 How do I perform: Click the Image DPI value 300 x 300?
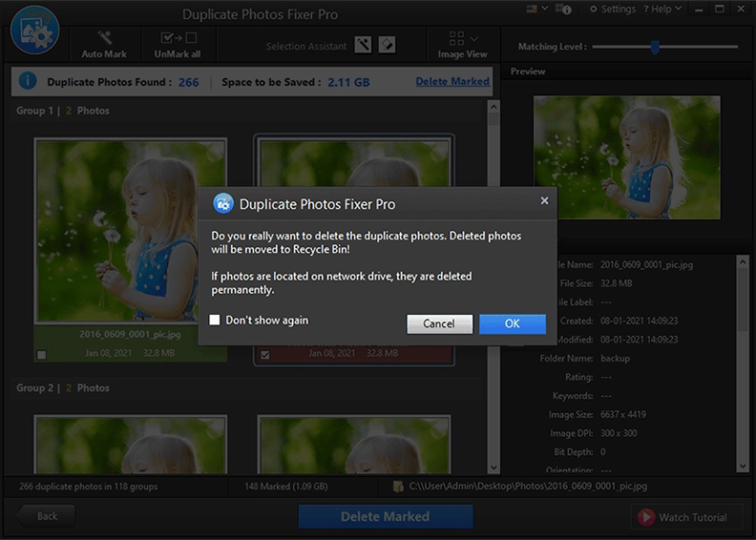[x=619, y=433]
